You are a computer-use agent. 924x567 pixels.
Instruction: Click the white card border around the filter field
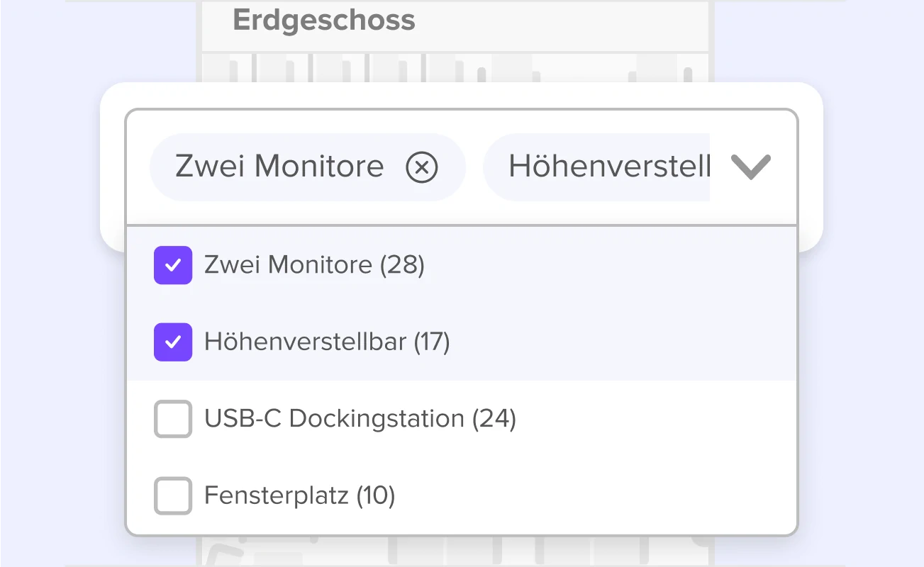[810, 167]
